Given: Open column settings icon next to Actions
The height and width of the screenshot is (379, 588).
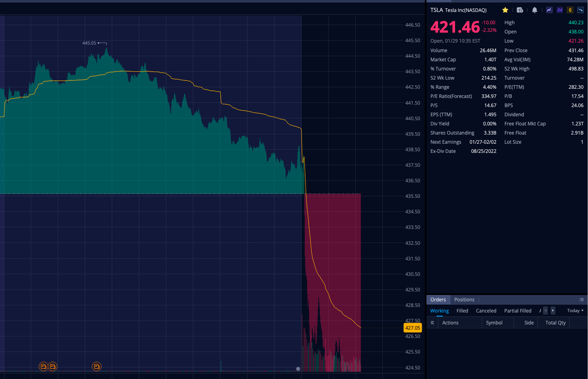Looking at the screenshot, I should click(x=432, y=323).
